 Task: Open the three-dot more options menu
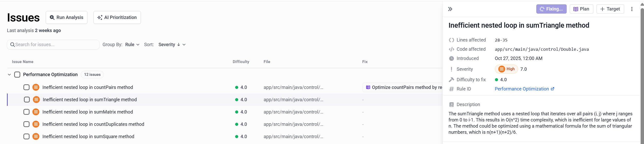[632, 9]
